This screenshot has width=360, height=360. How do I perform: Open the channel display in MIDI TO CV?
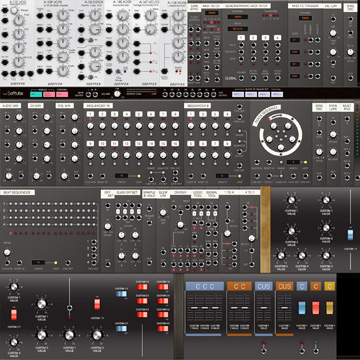211,13
